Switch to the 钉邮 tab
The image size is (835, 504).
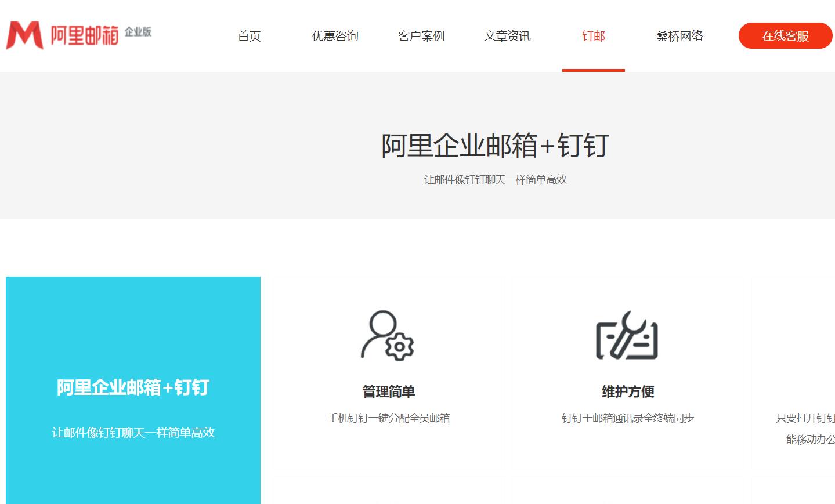[x=593, y=36]
